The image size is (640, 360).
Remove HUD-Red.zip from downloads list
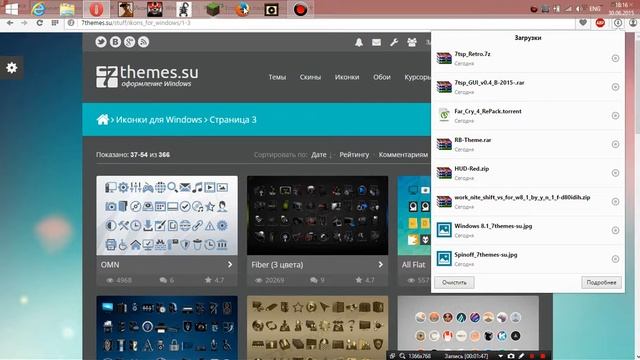(x=616, y=173)
